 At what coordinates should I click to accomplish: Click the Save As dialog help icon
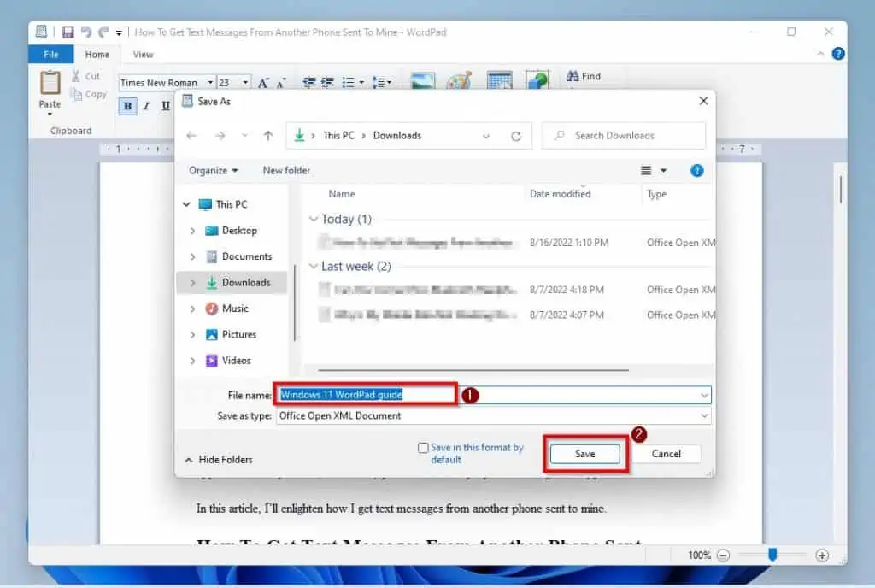696,171
